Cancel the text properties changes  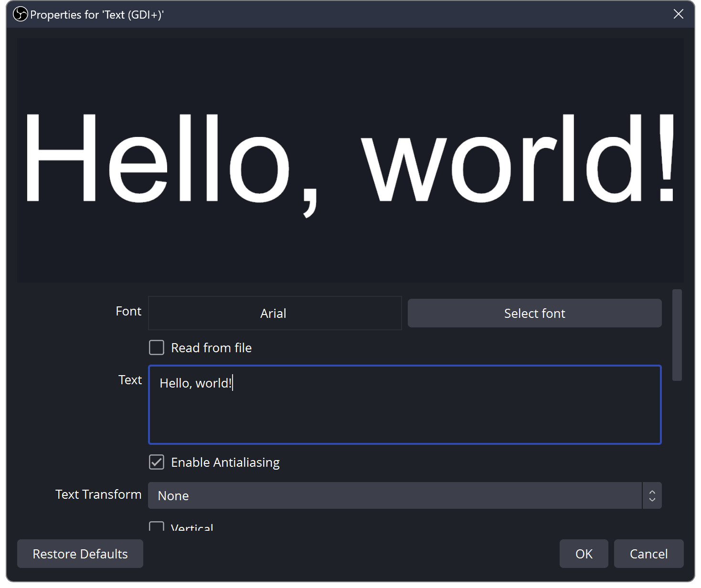click(x=648, y=554)
